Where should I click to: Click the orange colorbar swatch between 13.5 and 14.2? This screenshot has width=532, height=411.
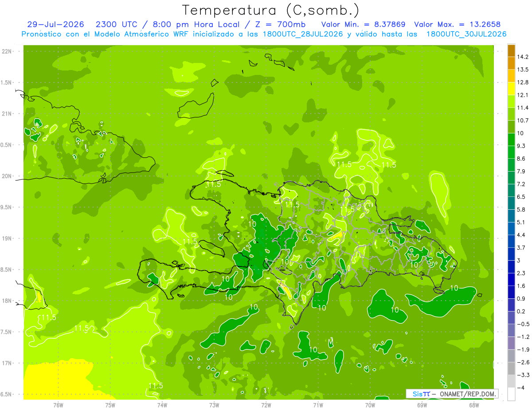click(511, 63)
